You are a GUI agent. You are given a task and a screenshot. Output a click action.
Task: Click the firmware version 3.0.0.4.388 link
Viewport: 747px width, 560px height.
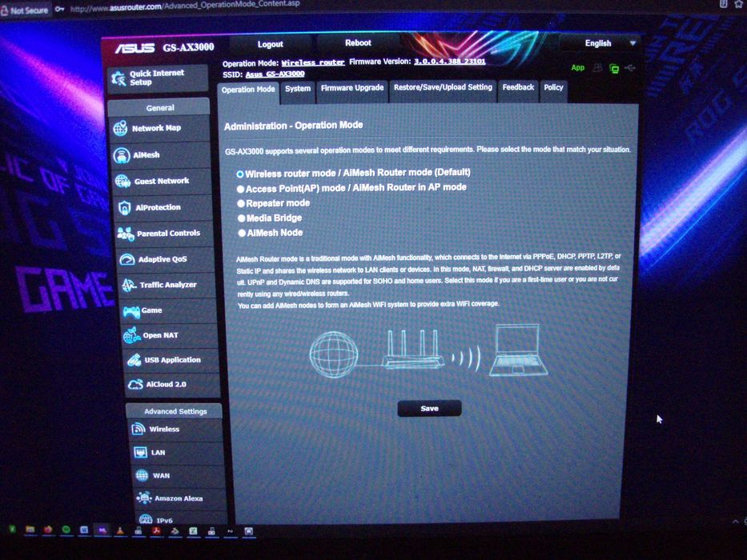point(449,61)
